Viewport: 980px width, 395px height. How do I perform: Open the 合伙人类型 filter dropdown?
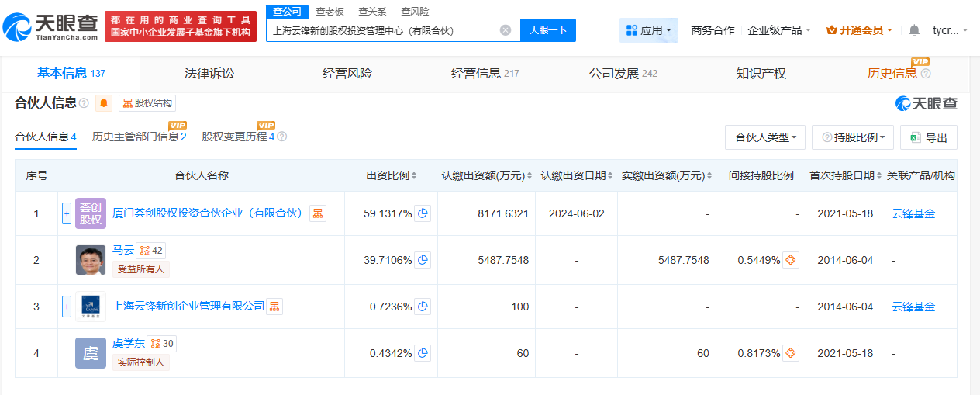[765, 137]
